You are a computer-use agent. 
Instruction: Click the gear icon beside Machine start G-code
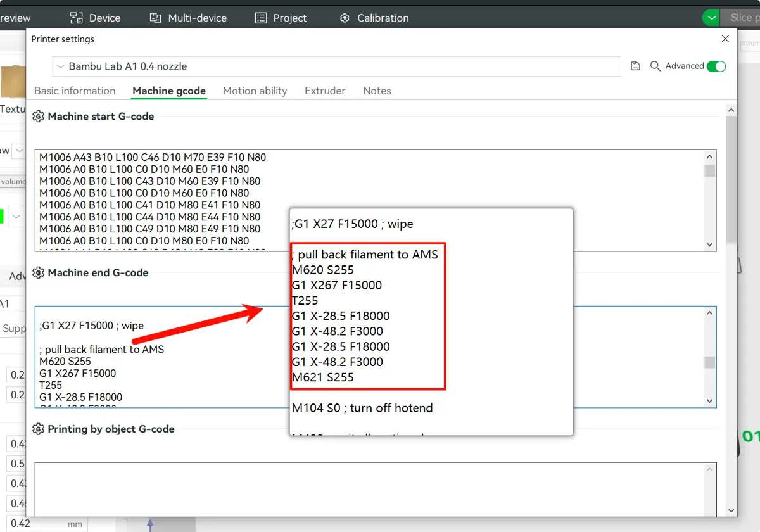pos(38,117)
